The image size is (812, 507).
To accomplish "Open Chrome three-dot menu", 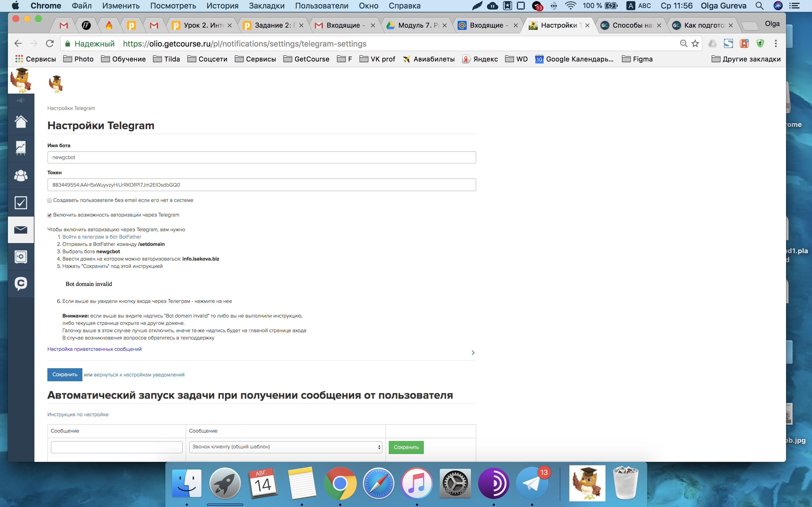I will click(775, 44).
